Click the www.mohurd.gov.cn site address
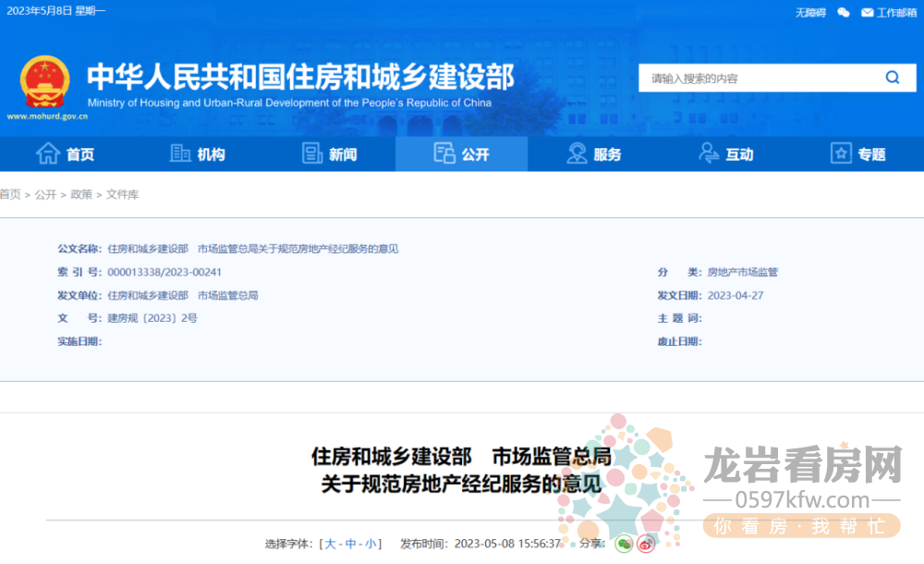Viewport: 924px width, 564px height. pos(47,116)
